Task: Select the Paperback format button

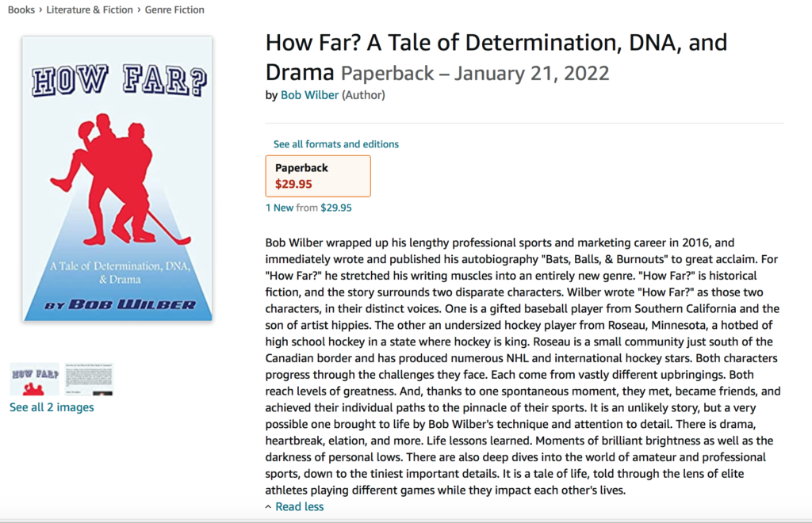Action: pos(317,176)
